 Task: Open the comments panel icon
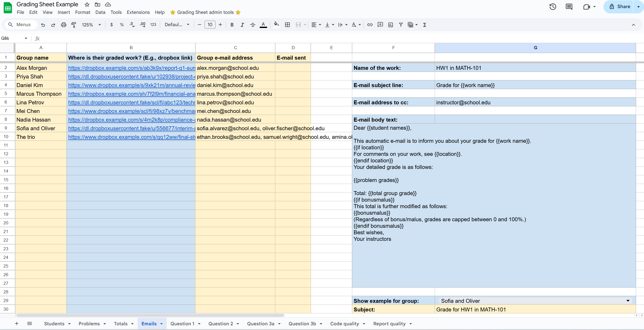click(x=569, y=7)
